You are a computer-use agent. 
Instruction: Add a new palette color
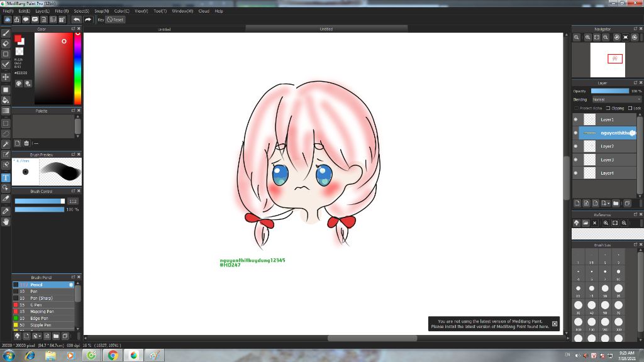(x=17, y=143)
